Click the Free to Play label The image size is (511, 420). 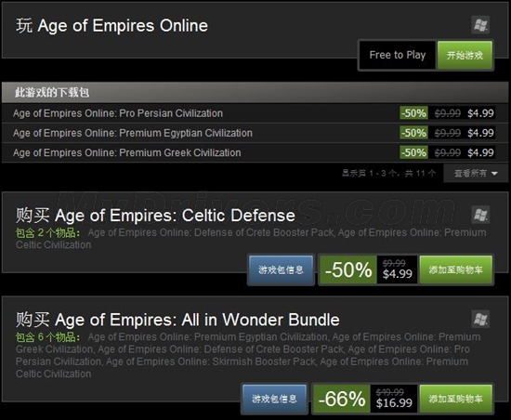(398, 55)
